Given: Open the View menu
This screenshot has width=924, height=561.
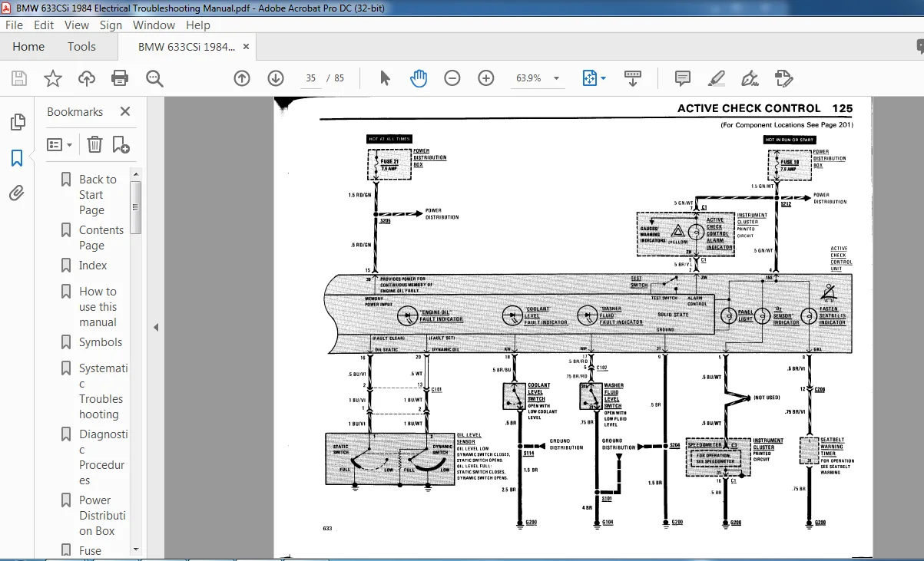Looking at the screenshot, I should point(77,25).
